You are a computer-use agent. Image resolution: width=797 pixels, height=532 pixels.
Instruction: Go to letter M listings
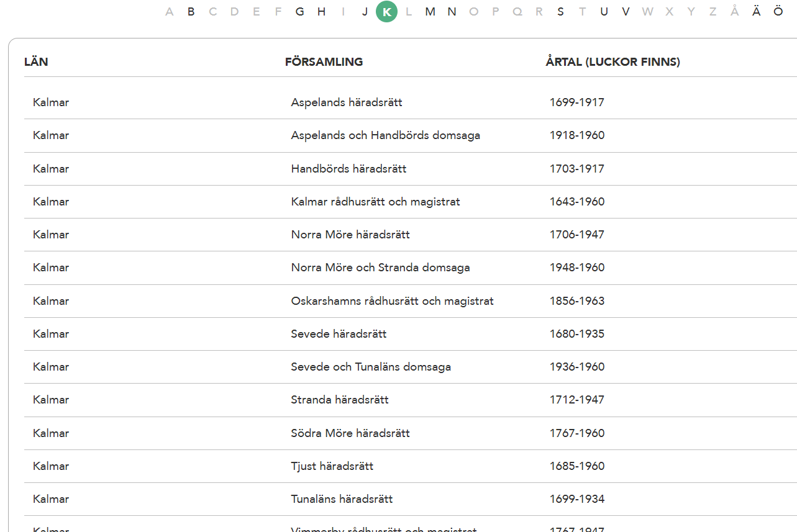pyautogui.click(x=430, y=11)
